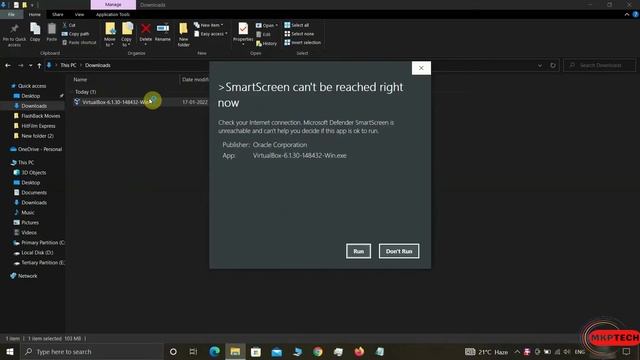This screenshot has width=640, height=360.
Task: Switch to the View ribbon tab
Action: 79,15
